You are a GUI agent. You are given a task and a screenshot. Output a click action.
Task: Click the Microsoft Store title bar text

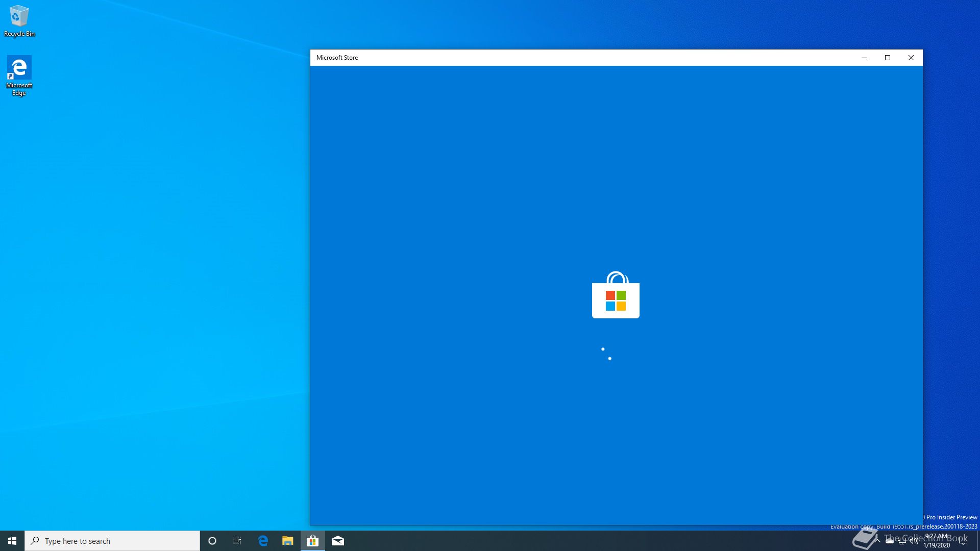pyautogui.click(x=337, y=58)
